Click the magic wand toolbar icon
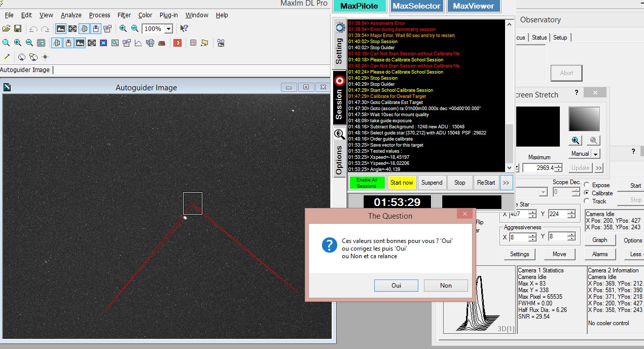Viewport: 644px width, 349px height. tap(7, 57)
